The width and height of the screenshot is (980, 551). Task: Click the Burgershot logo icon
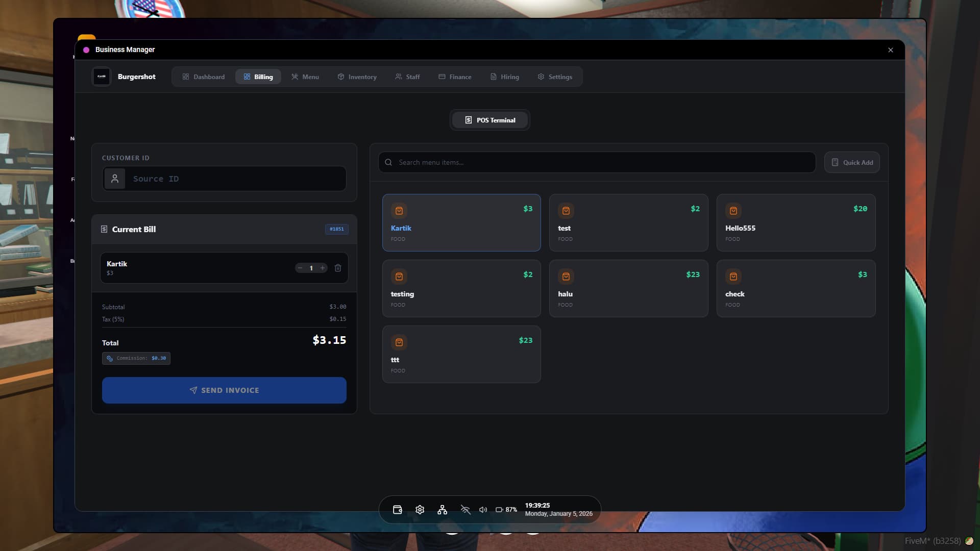(102, 77)
